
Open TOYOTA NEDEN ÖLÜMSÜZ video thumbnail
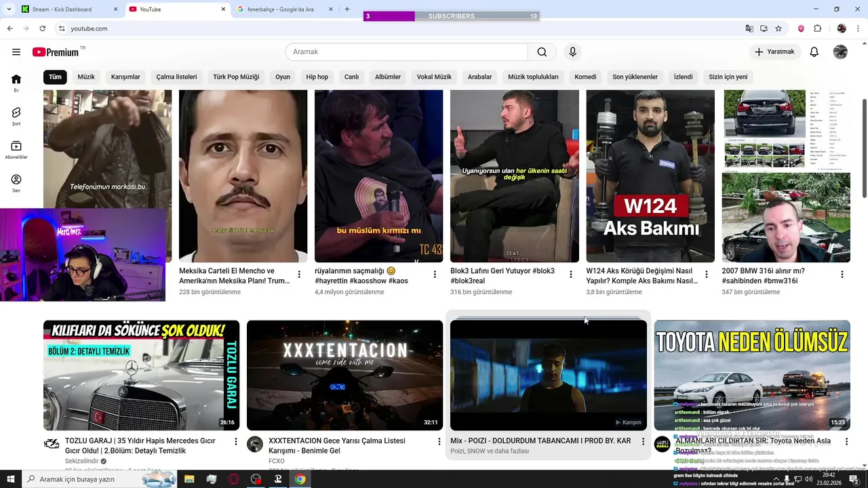tap(752, 375)
